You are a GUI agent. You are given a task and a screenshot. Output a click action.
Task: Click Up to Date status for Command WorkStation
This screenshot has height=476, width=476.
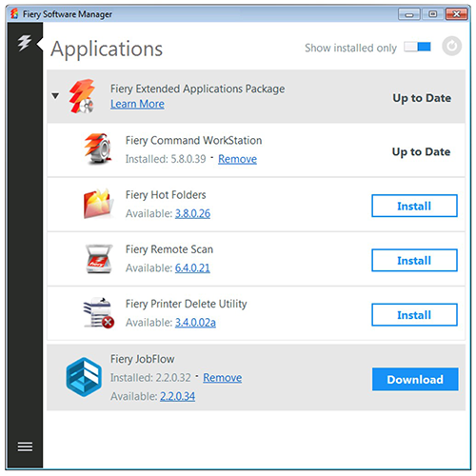[421, 152]
